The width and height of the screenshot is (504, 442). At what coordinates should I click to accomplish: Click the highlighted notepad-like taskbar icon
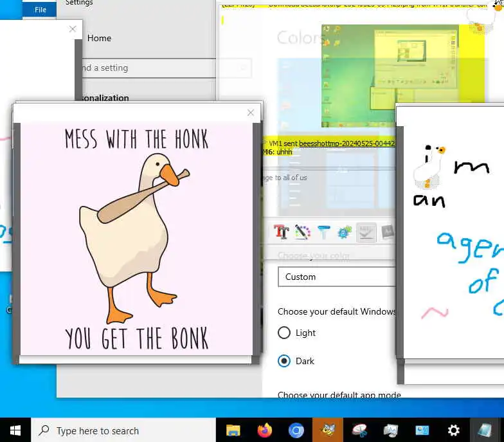click(x=485, y=430)
